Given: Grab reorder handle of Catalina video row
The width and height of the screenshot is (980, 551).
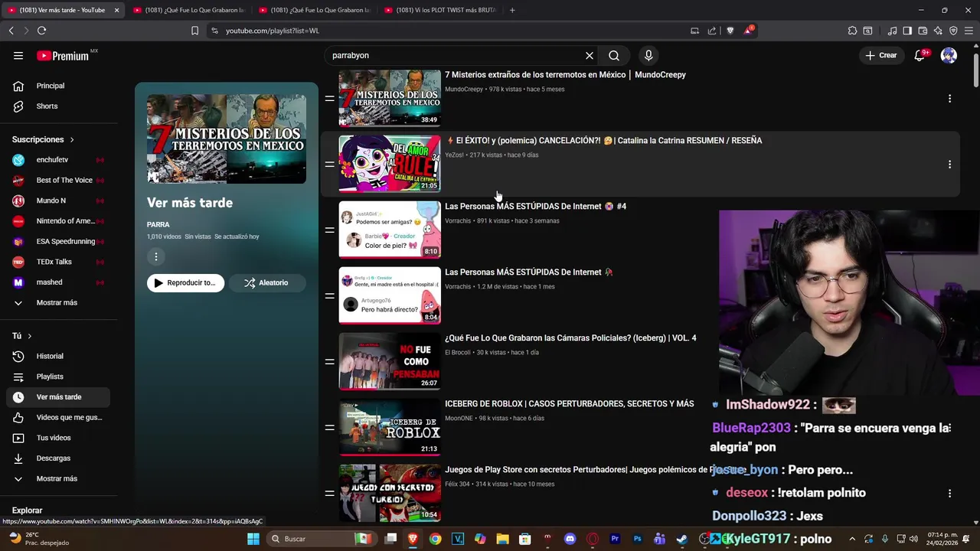Looking at the screenshot, I should point(329,165).
